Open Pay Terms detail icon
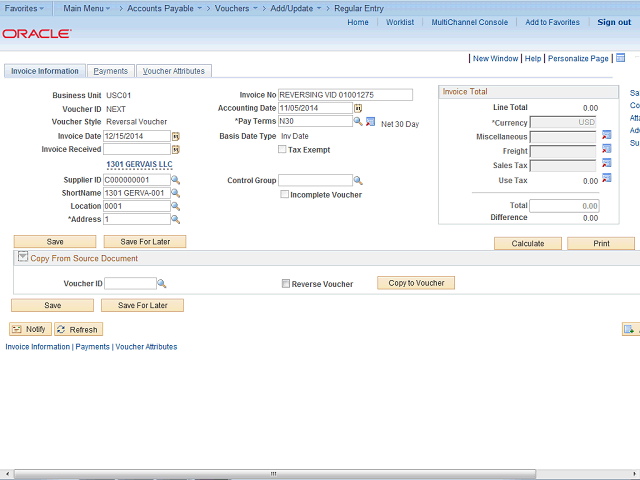The image size is (640, 480). click(370, 122)
